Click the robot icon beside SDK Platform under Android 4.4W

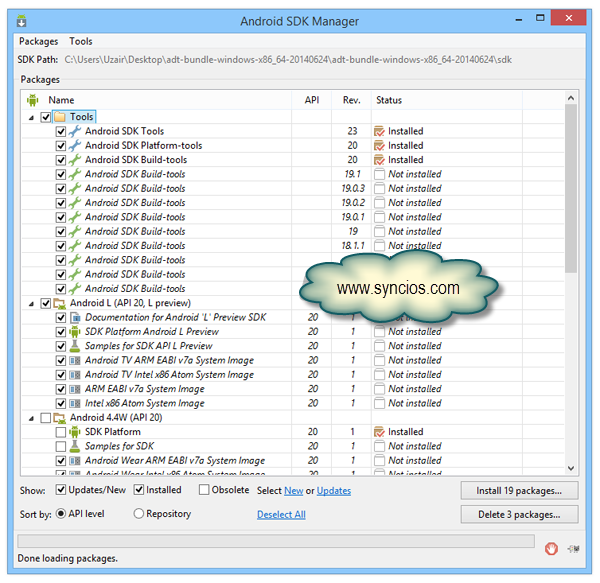coord(75,432)
